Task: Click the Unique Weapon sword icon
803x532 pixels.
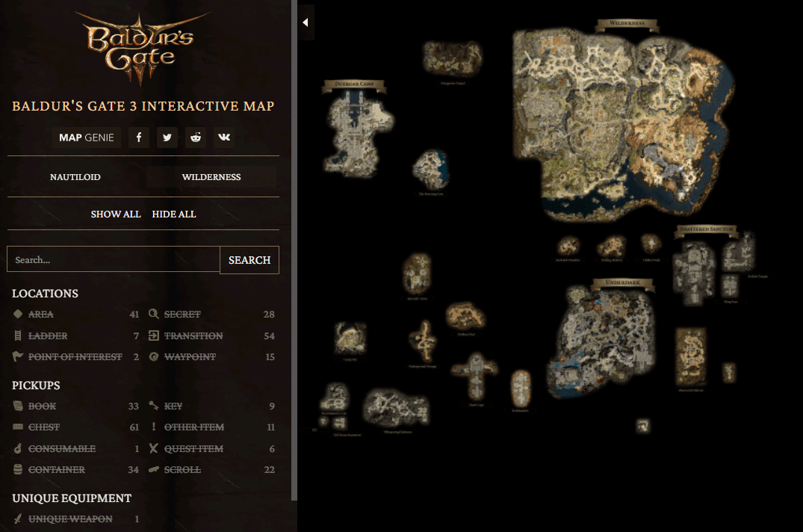Action: [18, 519]
